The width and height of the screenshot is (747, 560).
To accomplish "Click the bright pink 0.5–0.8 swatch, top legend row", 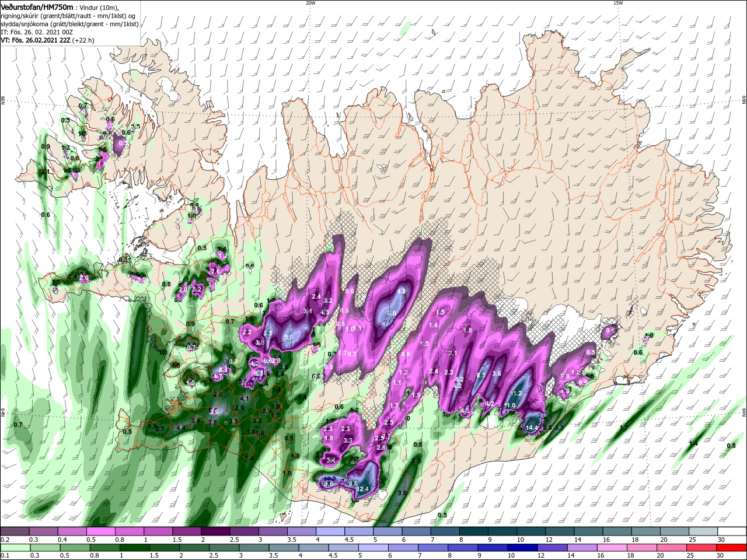I will point(100,531).
